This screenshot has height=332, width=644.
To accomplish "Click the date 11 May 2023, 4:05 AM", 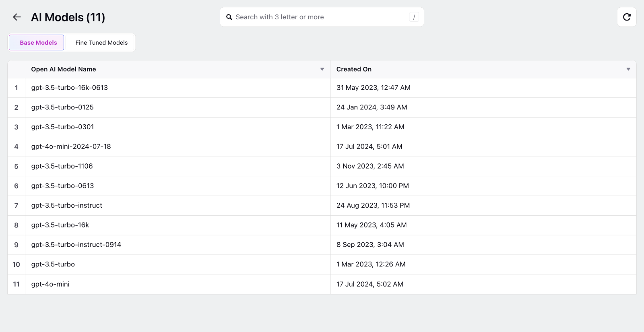I will pos(372,225).
